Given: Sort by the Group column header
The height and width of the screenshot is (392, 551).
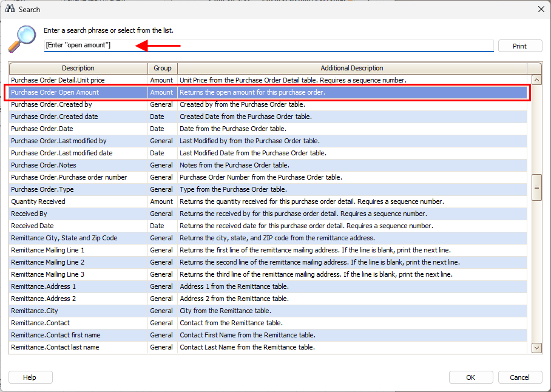Looking at the screenshot, I should (x=163, y=68).
